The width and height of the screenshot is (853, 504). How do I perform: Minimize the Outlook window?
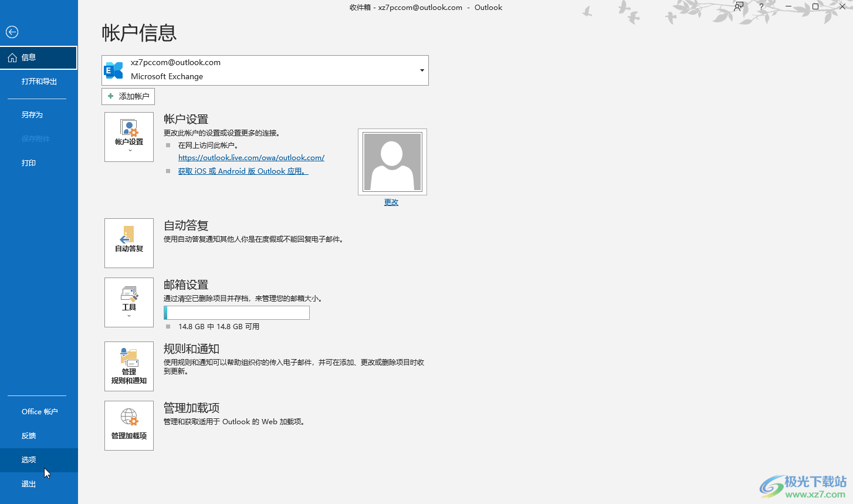[788, 7]
